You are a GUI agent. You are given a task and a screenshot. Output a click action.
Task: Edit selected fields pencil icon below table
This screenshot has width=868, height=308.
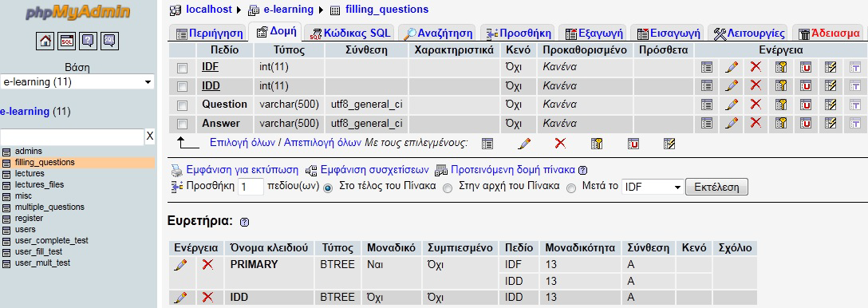[x=524, y=144]
